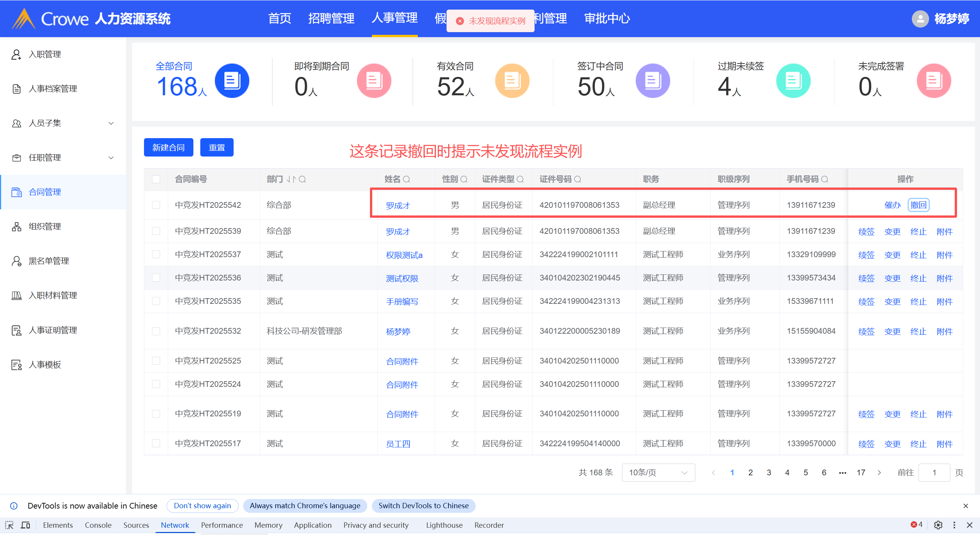Switch to the DevTools Console tab

[98, 525]
